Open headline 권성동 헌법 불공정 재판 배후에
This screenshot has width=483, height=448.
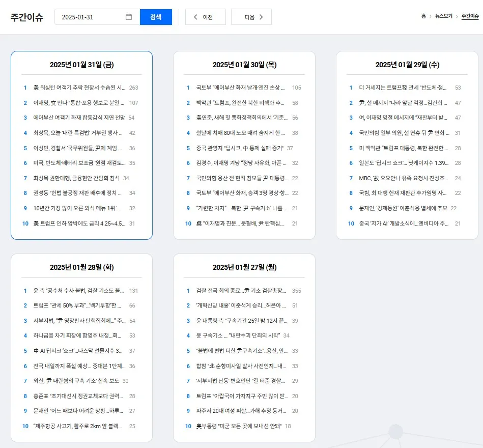click(x=77, y=193)
